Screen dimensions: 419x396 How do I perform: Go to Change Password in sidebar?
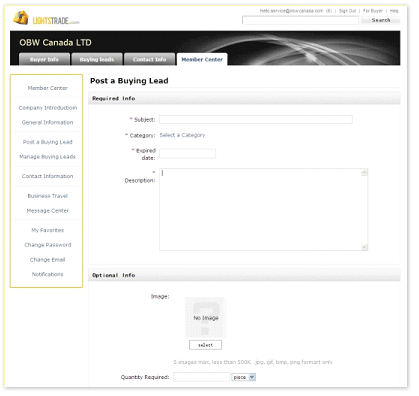(x=48, y=245)
